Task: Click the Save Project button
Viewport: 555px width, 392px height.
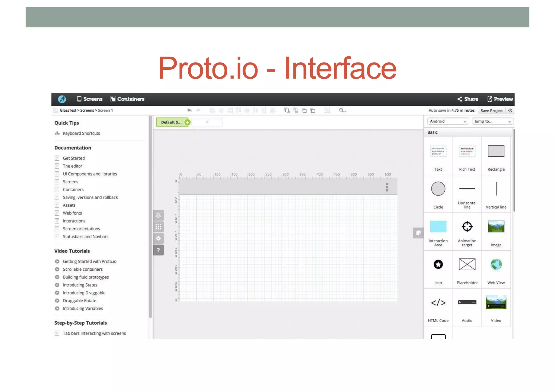Action: pos(492,111)
